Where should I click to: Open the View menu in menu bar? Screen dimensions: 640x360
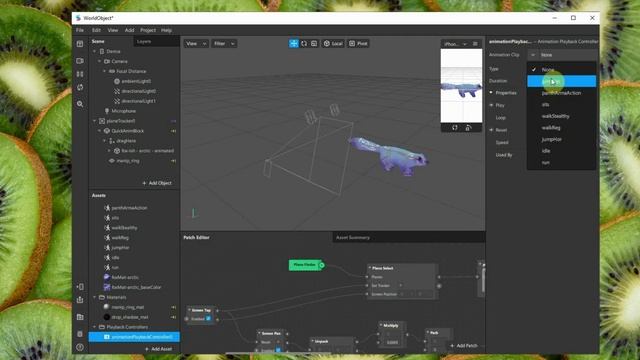point(113,30)
